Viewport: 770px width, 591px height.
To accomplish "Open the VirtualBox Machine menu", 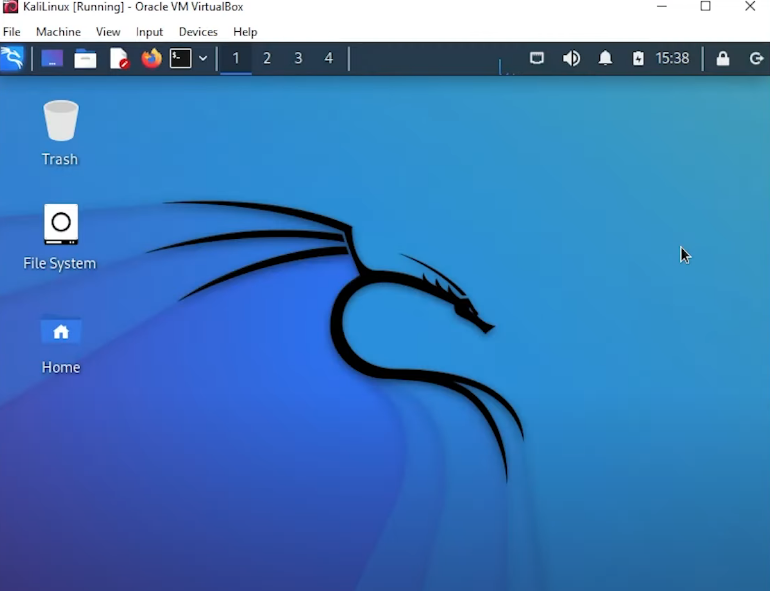I will [58, 32].
